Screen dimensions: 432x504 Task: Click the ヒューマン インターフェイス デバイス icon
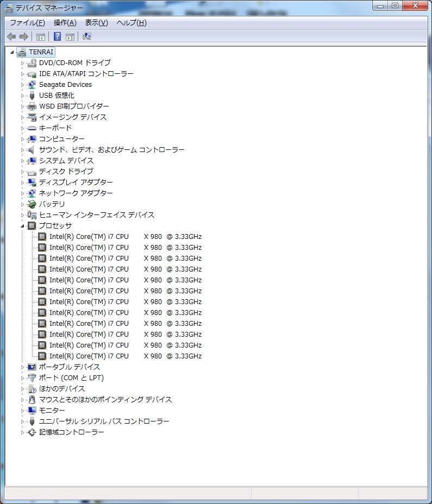click(32, 215)
